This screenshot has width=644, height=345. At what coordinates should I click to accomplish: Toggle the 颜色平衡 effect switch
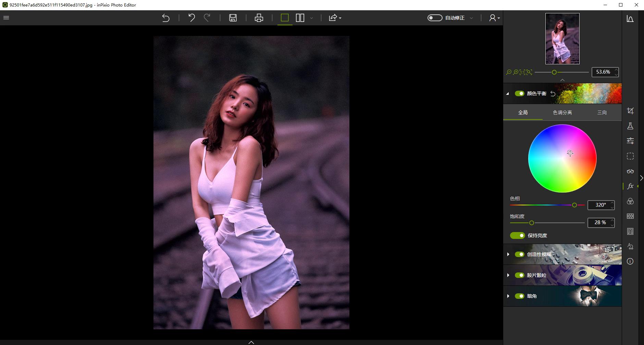520,93
